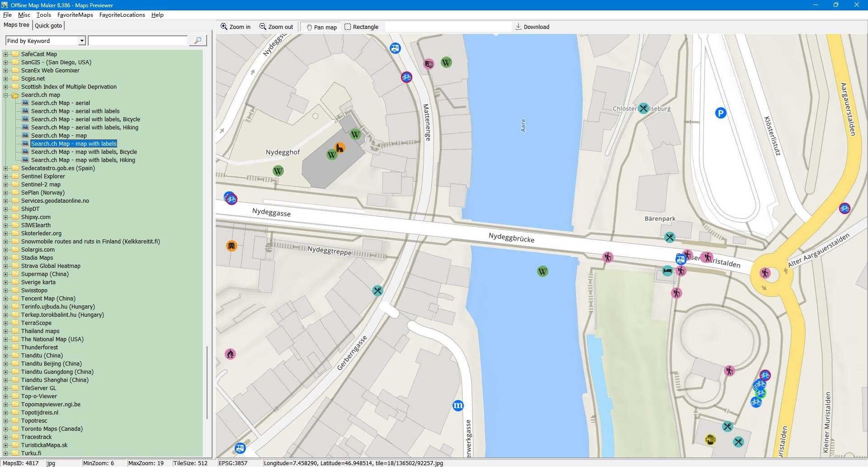Expand the Tencent Map (China) node
The height and width of the screenshot is (467, 868).
pyautogui.click(x=6, y=299)
